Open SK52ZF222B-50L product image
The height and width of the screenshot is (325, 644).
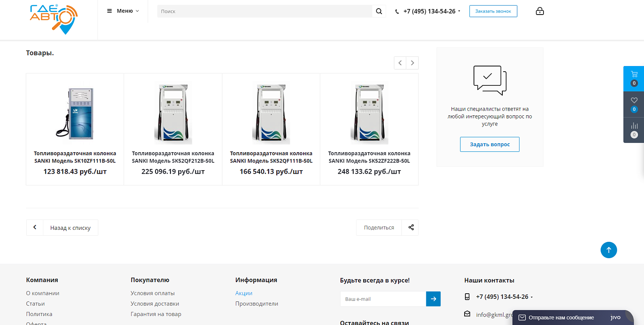pos(369,113)
